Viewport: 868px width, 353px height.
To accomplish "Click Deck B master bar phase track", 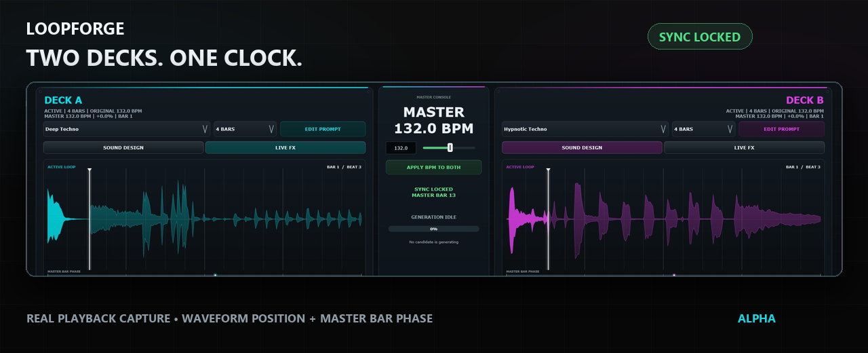I will tap(663, 275).
